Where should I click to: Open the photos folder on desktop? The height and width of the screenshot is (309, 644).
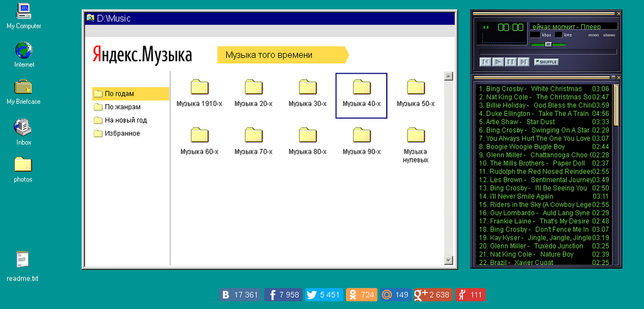[23, 169]
